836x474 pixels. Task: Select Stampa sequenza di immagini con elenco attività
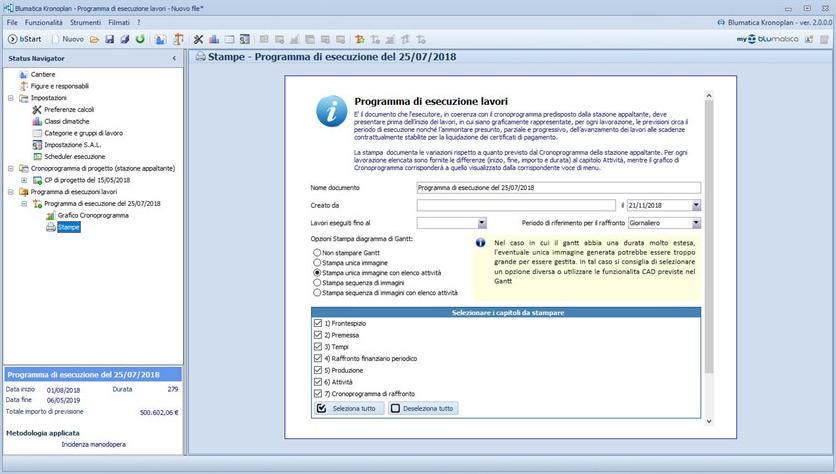[317, 292]
